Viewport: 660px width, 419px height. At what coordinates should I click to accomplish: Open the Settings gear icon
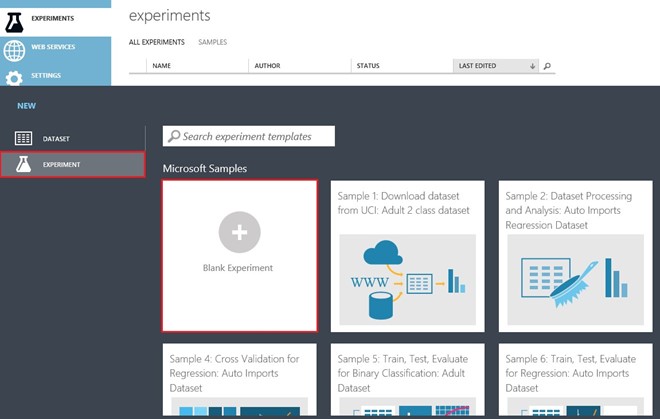[x=14, y=78]
